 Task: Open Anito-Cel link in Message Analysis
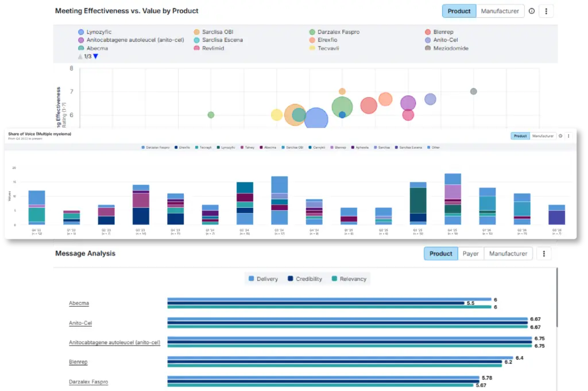80,323
